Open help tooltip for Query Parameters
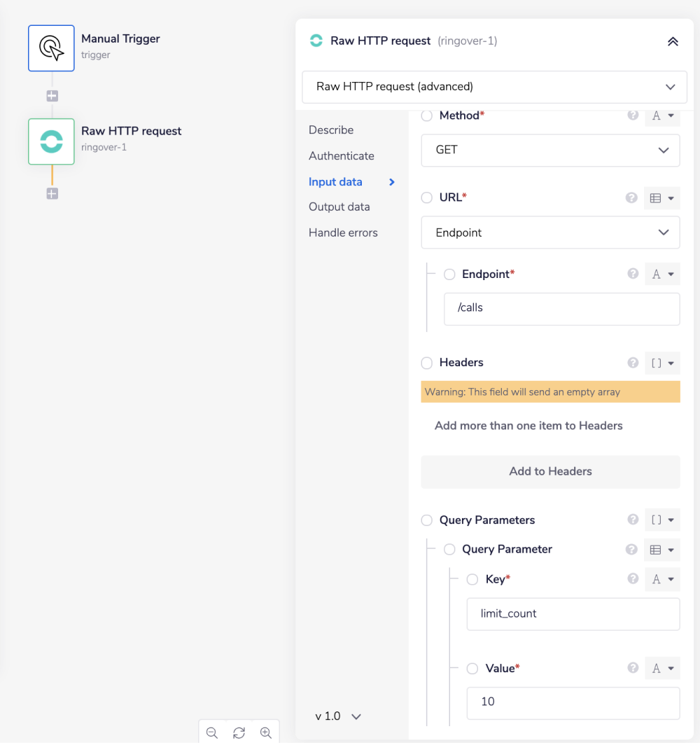700x743 pixels. tap(633, 520)
